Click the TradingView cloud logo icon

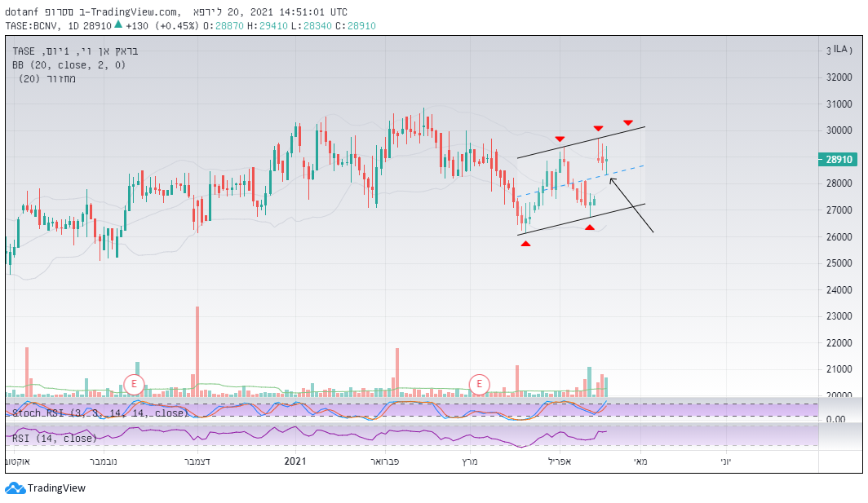[15, 488]
